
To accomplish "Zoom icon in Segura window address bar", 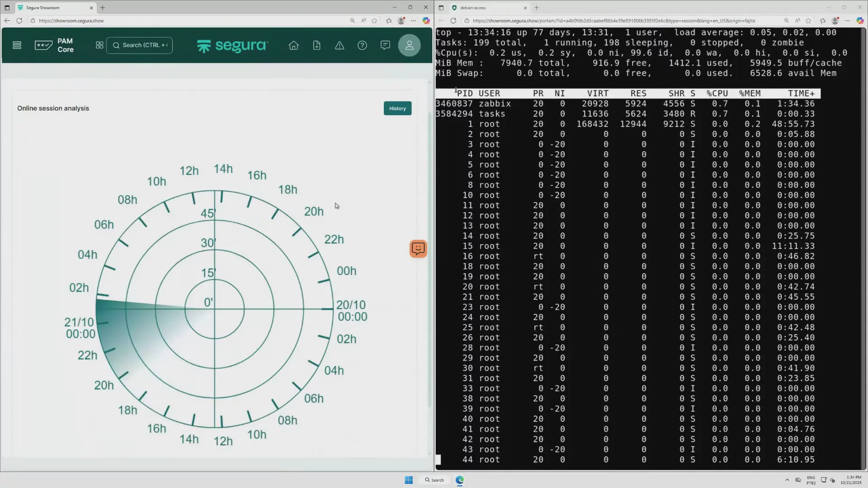I will click(352, 20).
